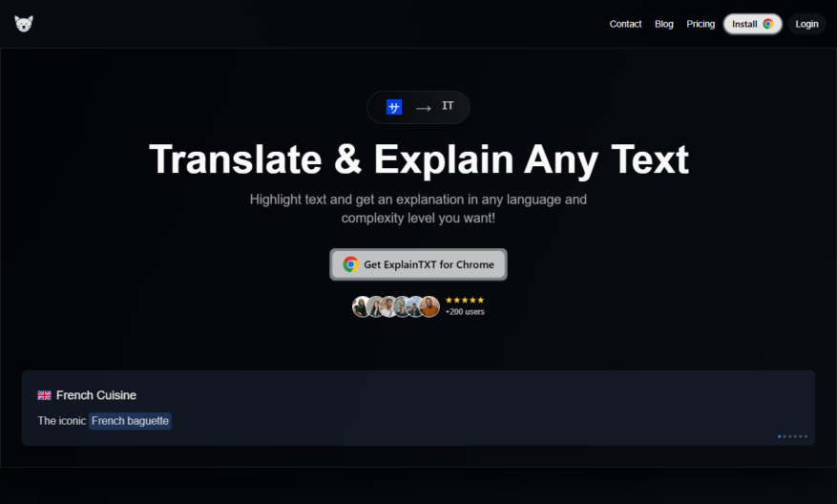The height and width of the screenshot is (504, 837).
Task: Open the Contact page
Action: (x=625, y=24)
